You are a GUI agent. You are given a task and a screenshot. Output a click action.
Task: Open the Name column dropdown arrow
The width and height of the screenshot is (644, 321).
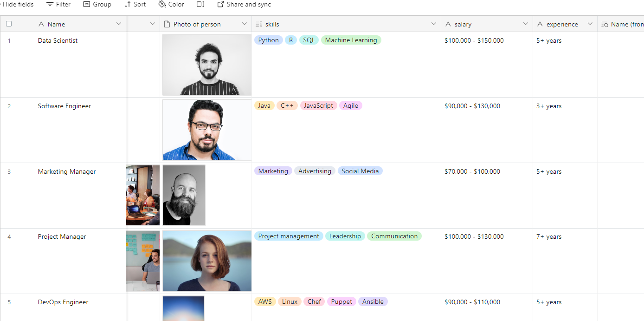119,24
